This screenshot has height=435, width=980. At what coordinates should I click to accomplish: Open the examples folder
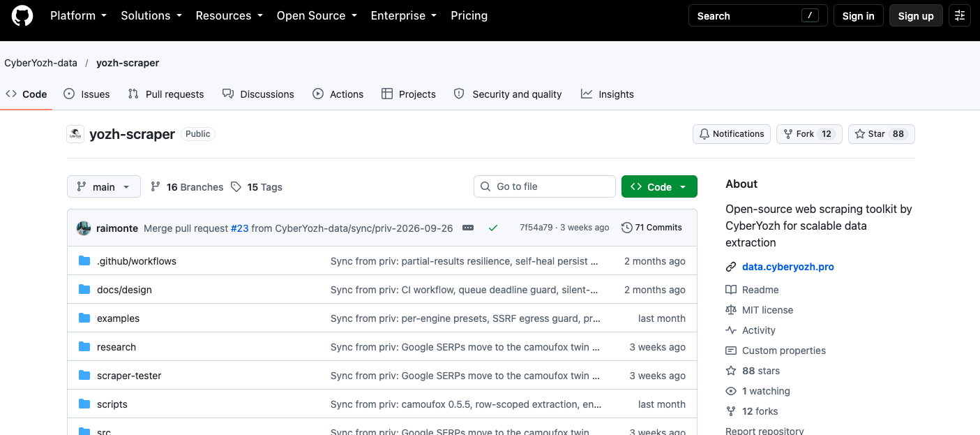point(118,318)
